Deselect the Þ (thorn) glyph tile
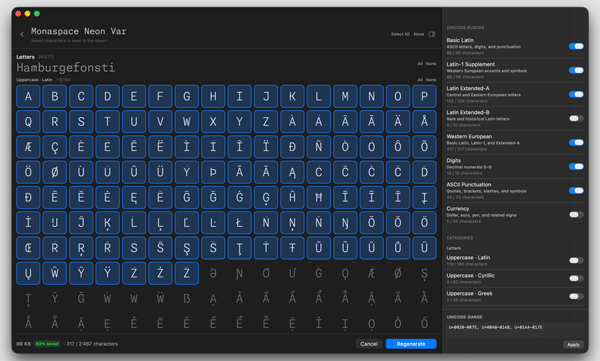 (213, 172)
